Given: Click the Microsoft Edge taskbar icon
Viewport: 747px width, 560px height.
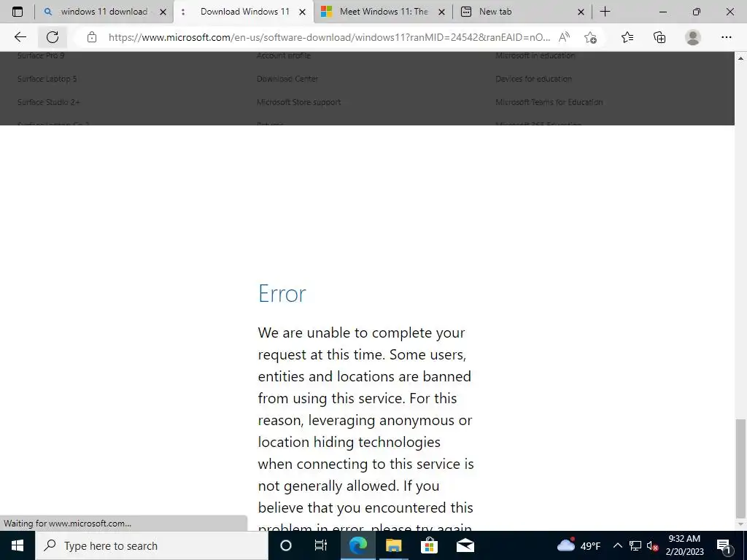Looking at the screenshot, I should coord(357,545).
